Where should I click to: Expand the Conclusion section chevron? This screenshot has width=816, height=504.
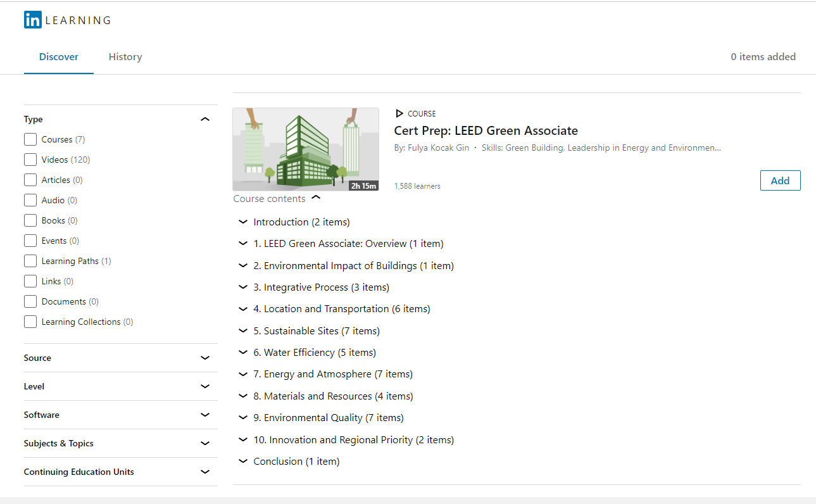pyautogui.click(x=242, y=462)
